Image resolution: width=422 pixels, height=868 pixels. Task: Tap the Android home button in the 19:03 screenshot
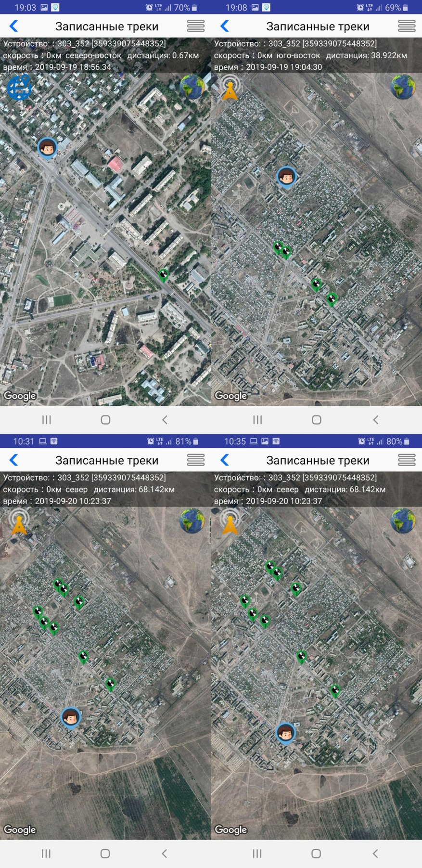pyautogui.click(x=105, y=420)
